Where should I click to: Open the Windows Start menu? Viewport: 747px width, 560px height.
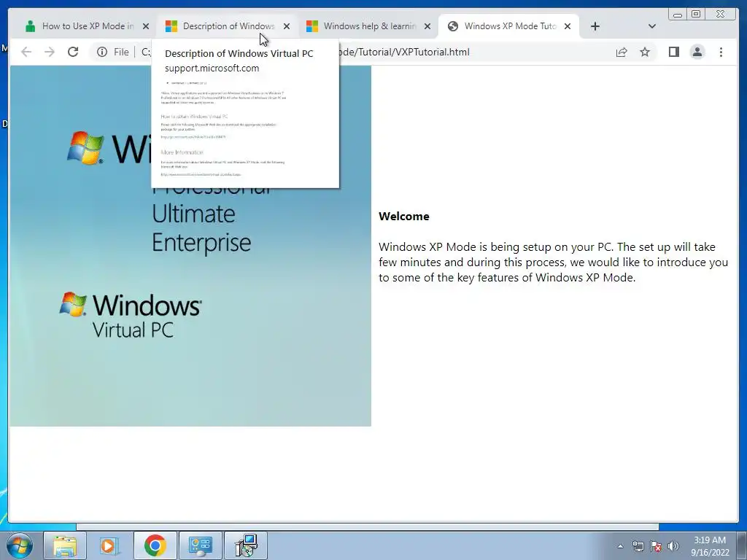[x=20, y=545]
